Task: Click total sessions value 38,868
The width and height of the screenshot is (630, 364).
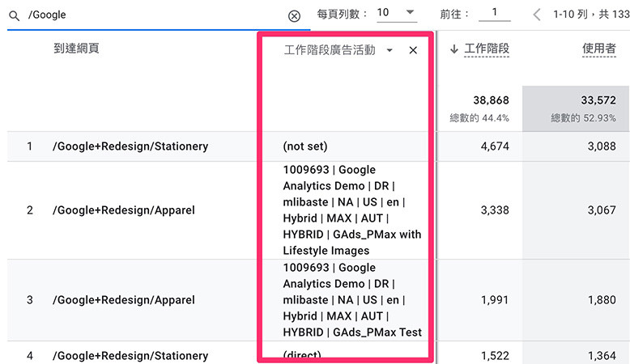Action: pos(491,100)
